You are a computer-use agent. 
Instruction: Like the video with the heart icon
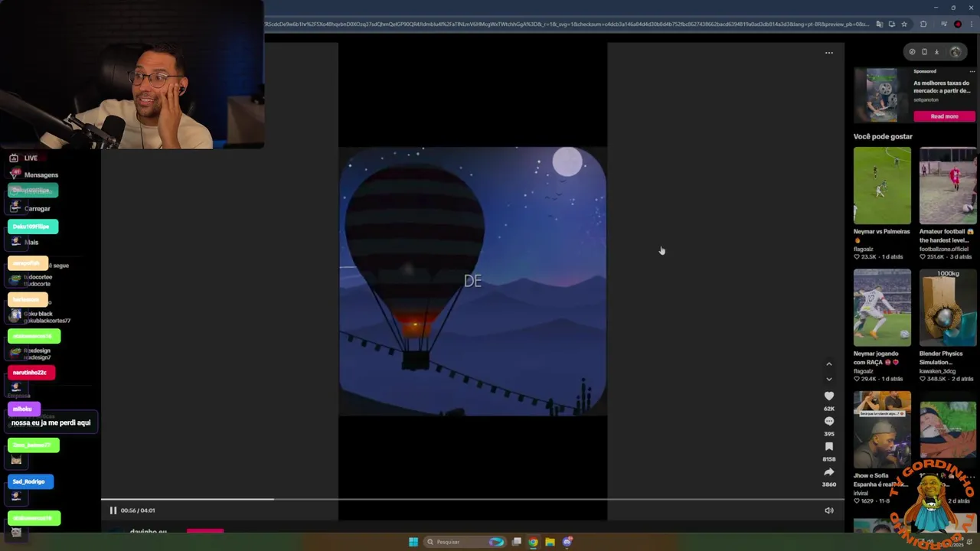tap(829, 396)
